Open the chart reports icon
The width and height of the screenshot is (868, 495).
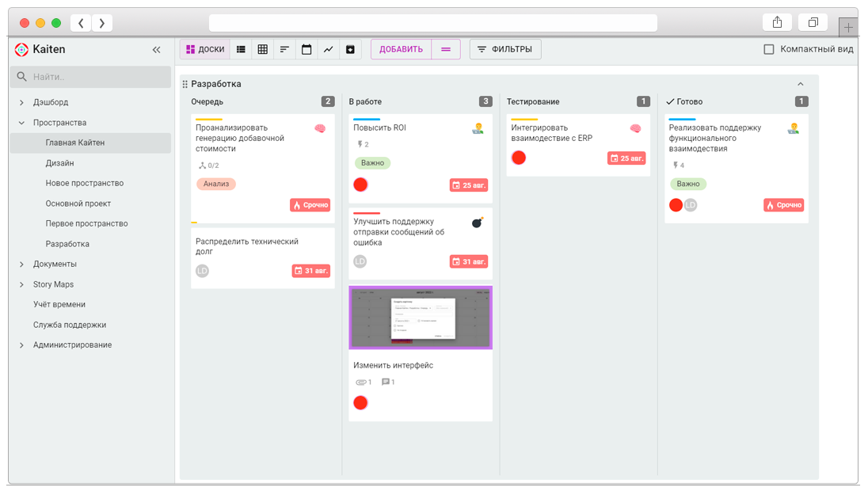click(328, 49)
